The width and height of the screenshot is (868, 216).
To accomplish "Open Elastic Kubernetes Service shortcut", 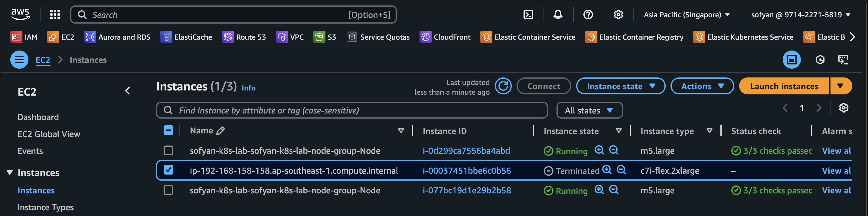I will coord(743,37).
